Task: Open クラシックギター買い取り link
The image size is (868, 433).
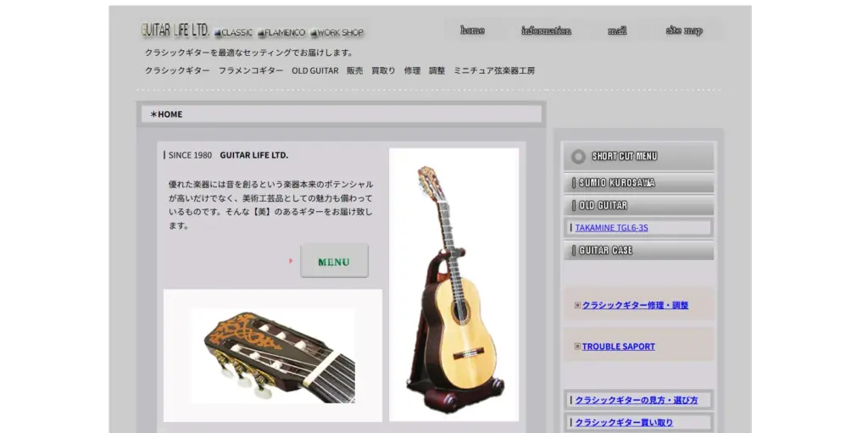Action: (624, 423)
